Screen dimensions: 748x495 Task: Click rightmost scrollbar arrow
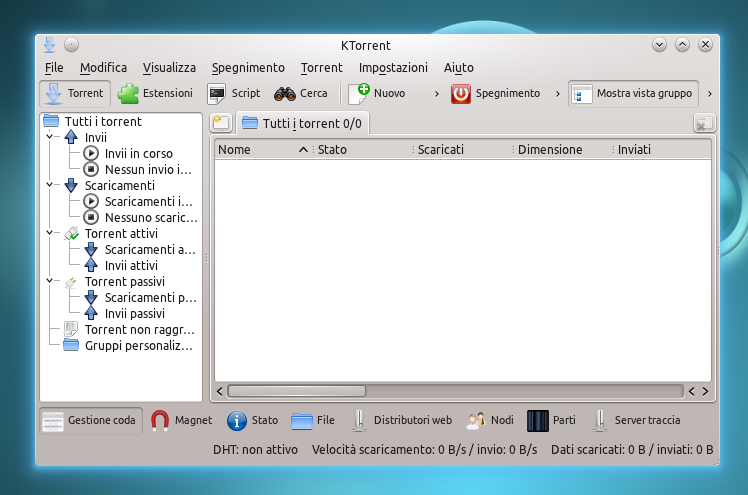click(x=705, y=392)
